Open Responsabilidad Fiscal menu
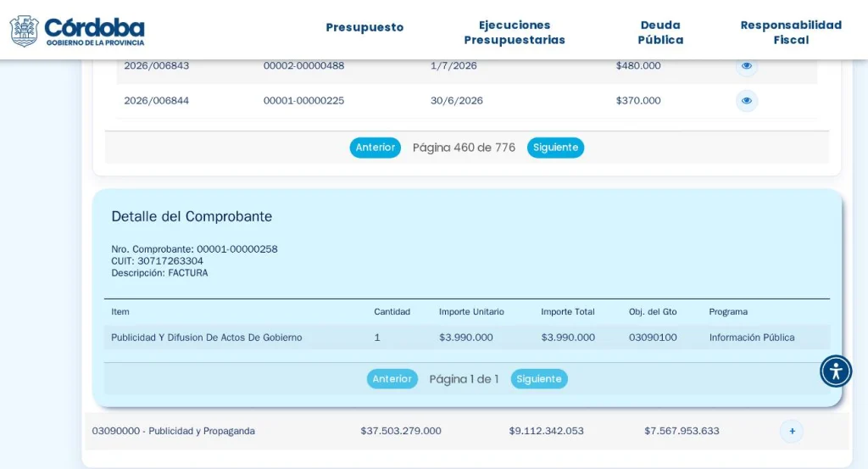This screenshot has width=868, height=469. 791,32
